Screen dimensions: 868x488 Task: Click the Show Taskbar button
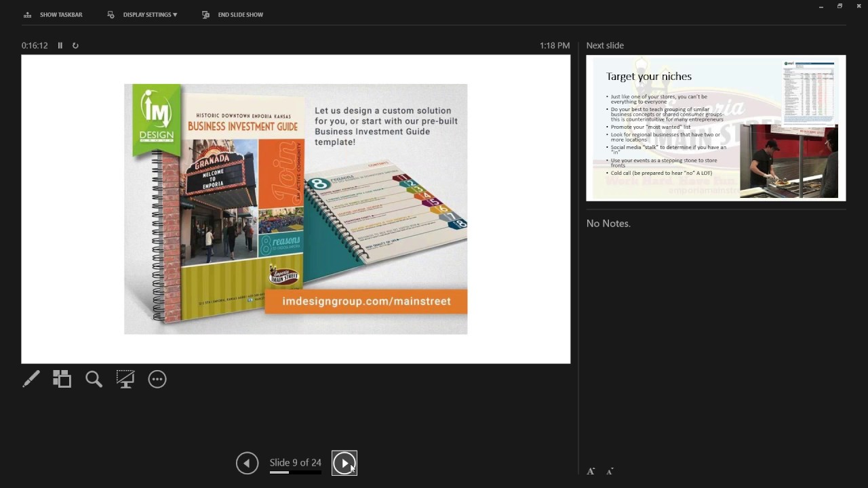pyautogui.click(x=53, y=15)
